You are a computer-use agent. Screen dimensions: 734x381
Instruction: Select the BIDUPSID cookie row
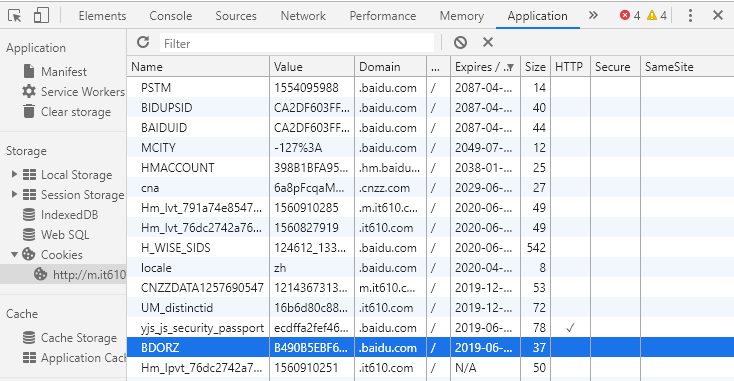pyautogui.click(x=430, y=108)
